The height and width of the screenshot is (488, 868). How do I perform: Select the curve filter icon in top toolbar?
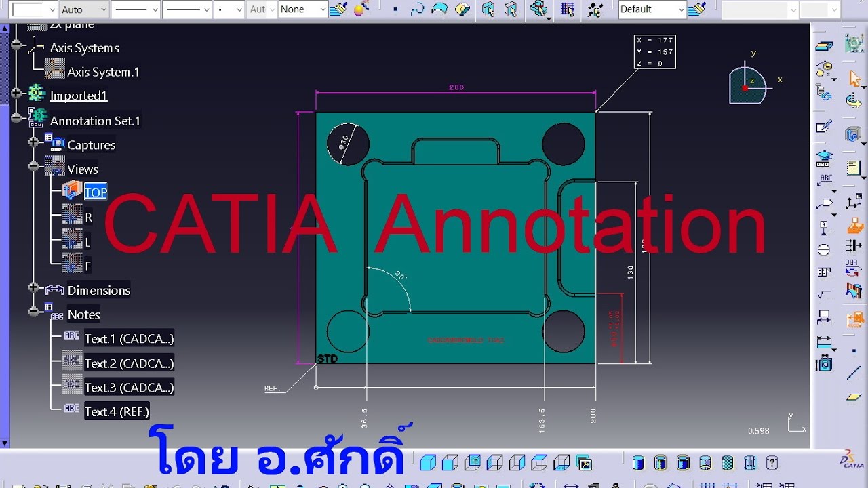pyautogui.click(x=417, y=9)
